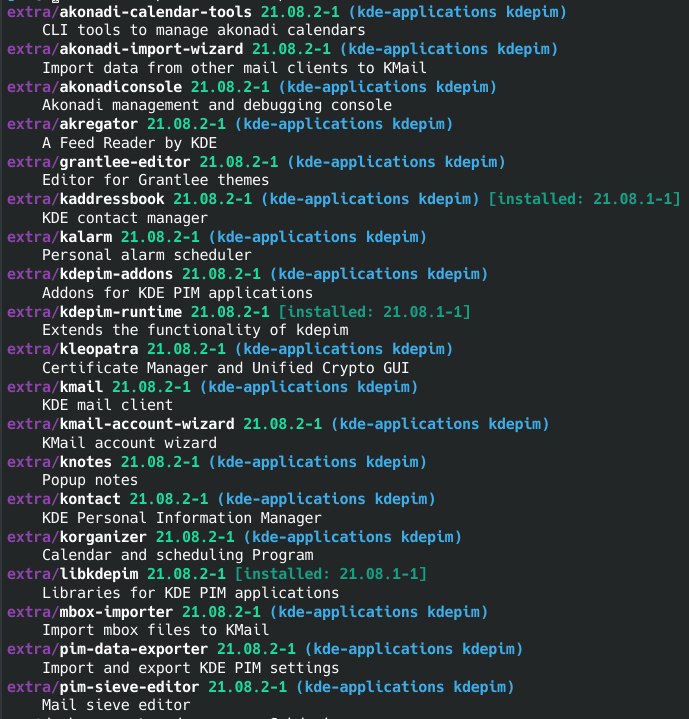689x719 pixels.
Task: Click the kontact package name
Action: click(x=90, y=499)
